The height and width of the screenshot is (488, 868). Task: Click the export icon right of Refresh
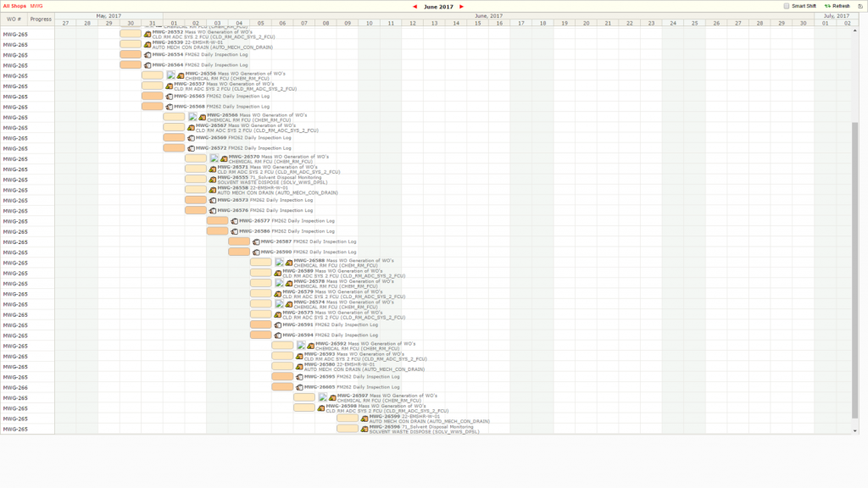pyautogui.click(x=860, y=6)
